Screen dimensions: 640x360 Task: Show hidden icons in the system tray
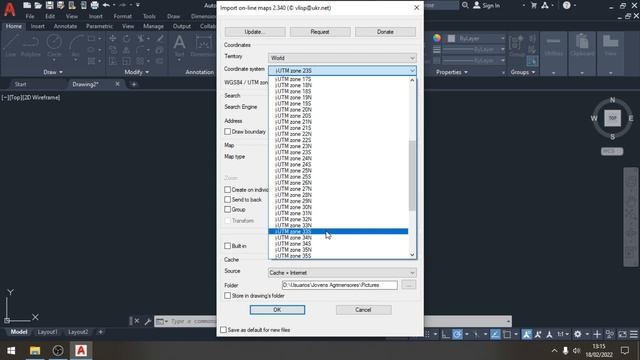554,350
